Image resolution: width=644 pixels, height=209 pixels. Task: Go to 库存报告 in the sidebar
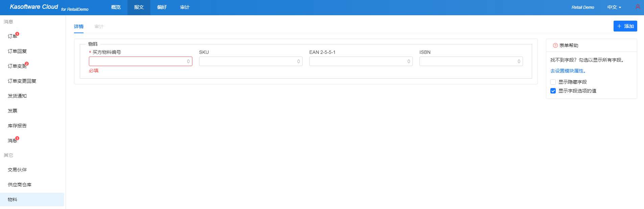coord(17,126)
